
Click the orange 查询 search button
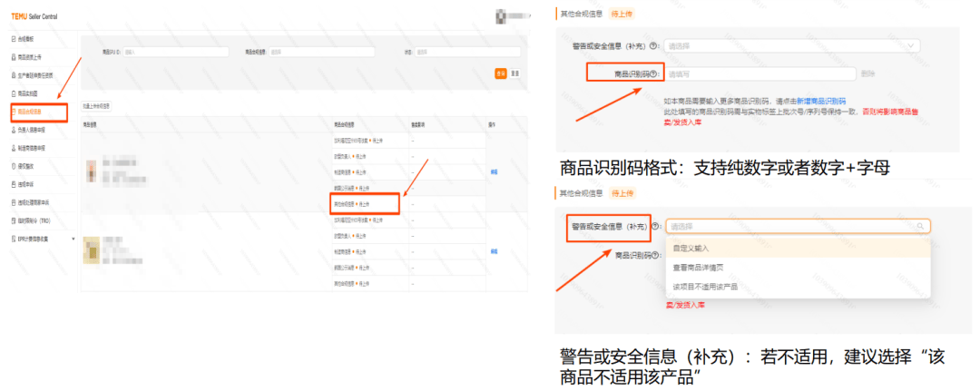pyautogui.click(x=501, y=73)
